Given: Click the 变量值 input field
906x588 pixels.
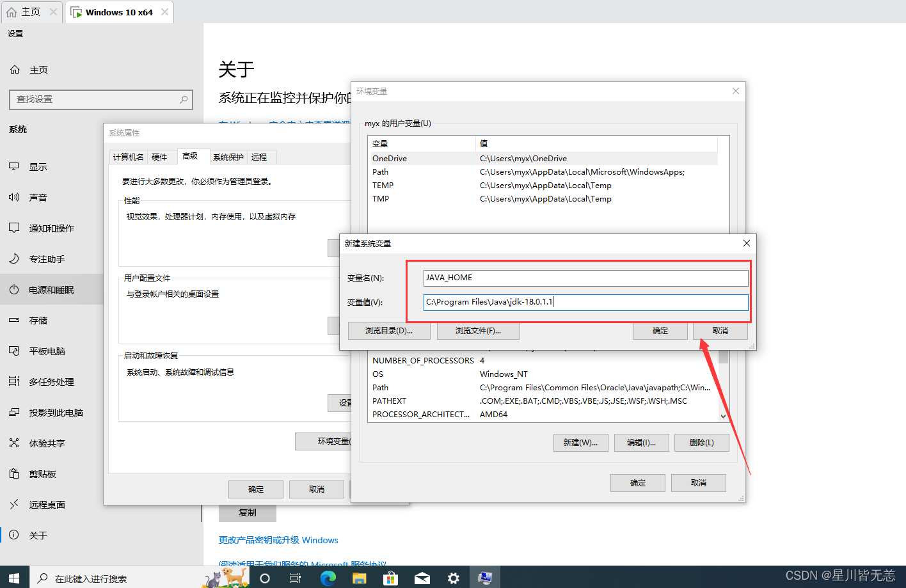Looking at the screenshot, I should pyautogui.click(x=585, y=302).
